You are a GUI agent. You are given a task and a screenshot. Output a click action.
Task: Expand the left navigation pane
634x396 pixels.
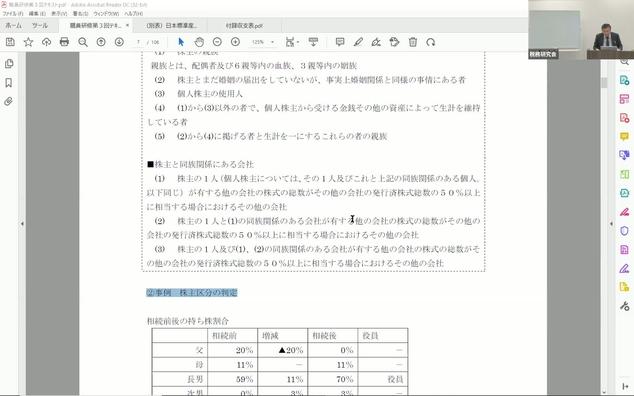(22, 223)
